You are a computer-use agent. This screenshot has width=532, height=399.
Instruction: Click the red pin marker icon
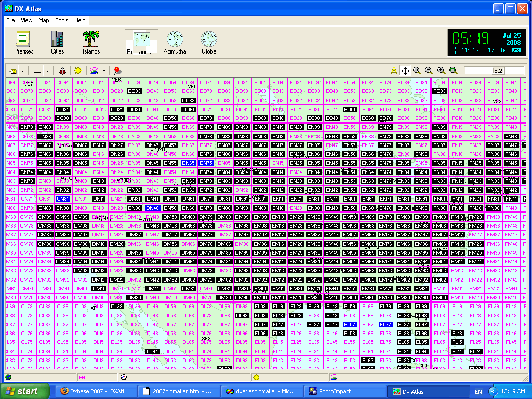click(x=117, y=71)
